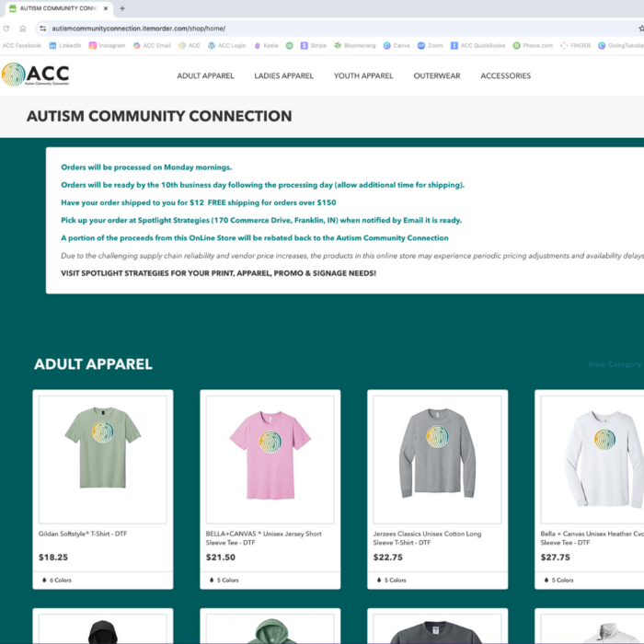644x644 pixels.
Task: Click the $21.50 price
Action: (221, 558)
